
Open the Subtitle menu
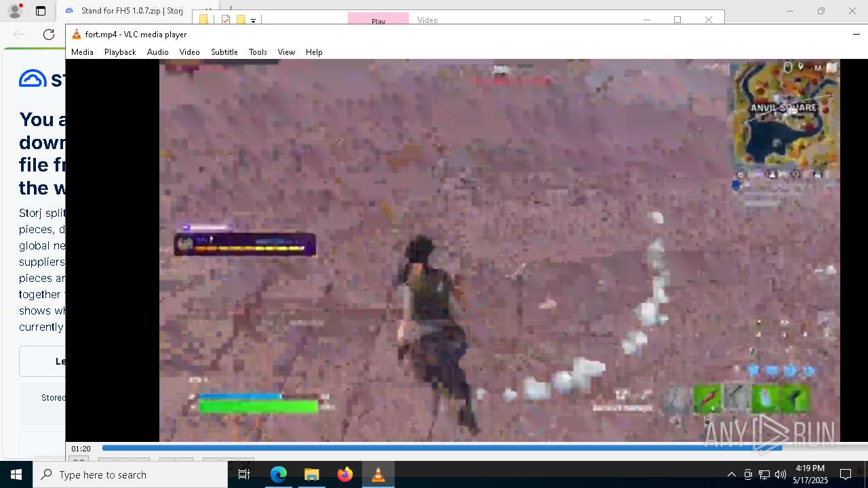point(224,52)
